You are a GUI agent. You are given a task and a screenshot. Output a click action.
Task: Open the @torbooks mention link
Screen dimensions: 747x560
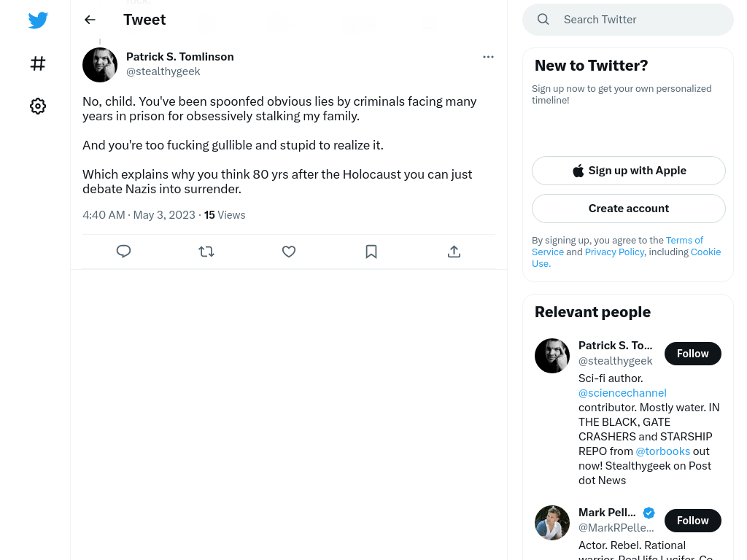tap(662, 451)
